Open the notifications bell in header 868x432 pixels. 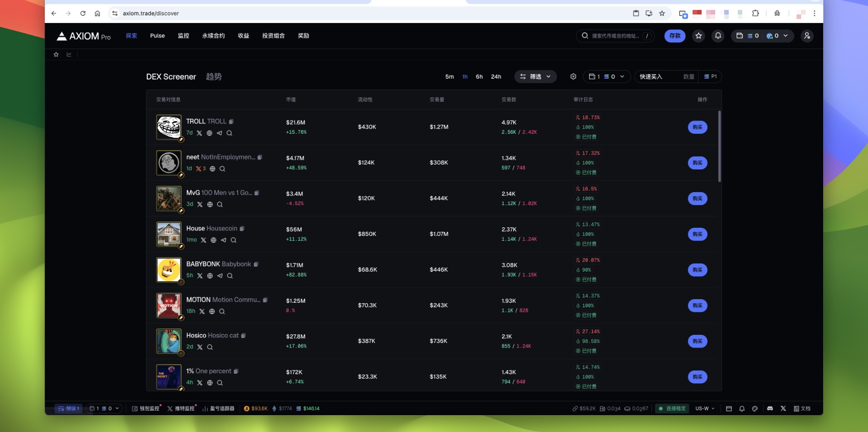(718, 36)
